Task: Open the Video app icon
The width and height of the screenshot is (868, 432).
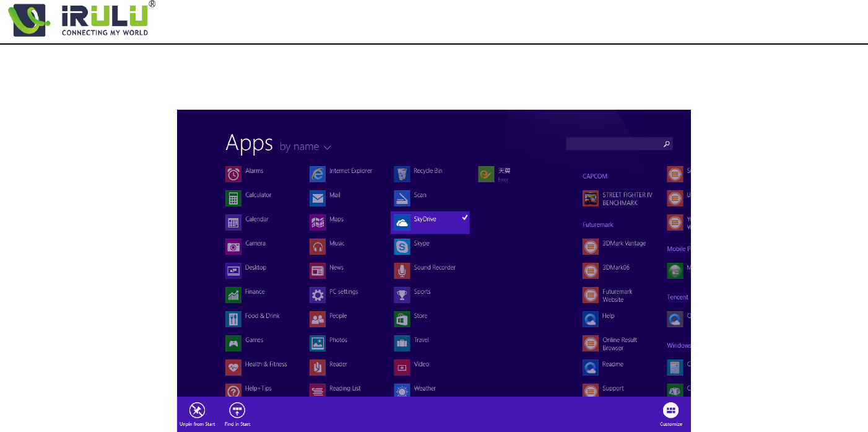Action: pyautogui.click(x=402, y=368)
